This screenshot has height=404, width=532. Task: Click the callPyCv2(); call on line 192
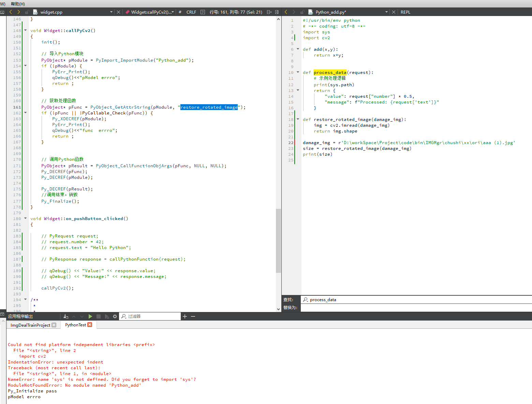58,288
